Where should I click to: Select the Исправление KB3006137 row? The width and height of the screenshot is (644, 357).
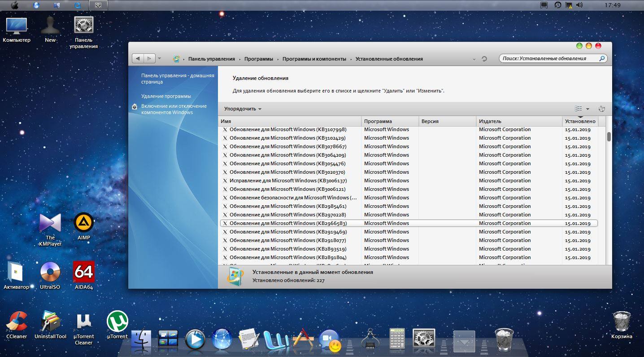(x=409, y=181)
